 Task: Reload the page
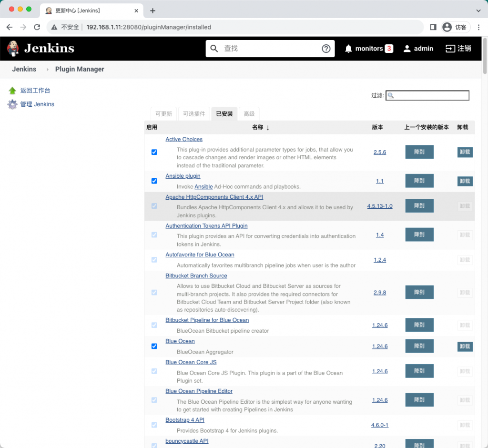(37, 27)
